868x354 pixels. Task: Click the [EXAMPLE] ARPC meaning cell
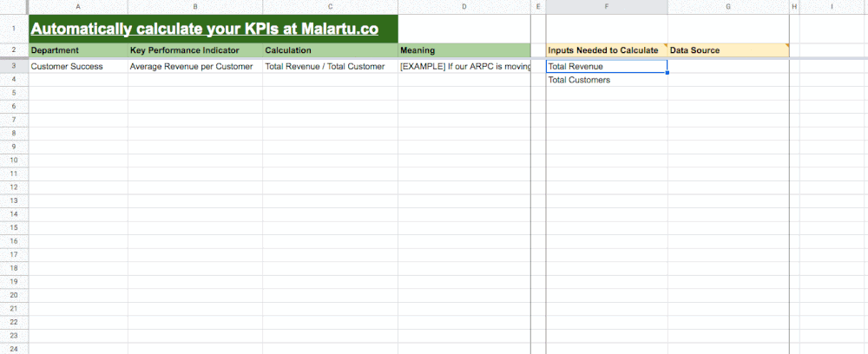point(464,66)
